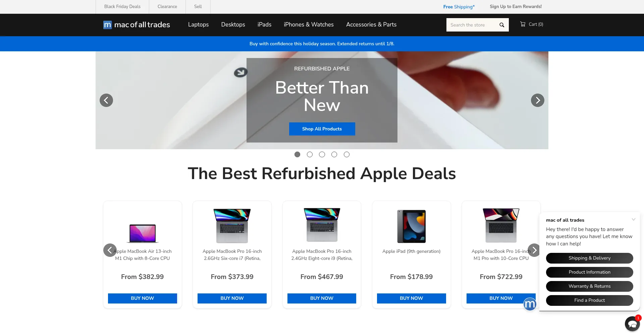Open the chat bubble launcher icon
The image size is (644, 333).
click(632, 324)
